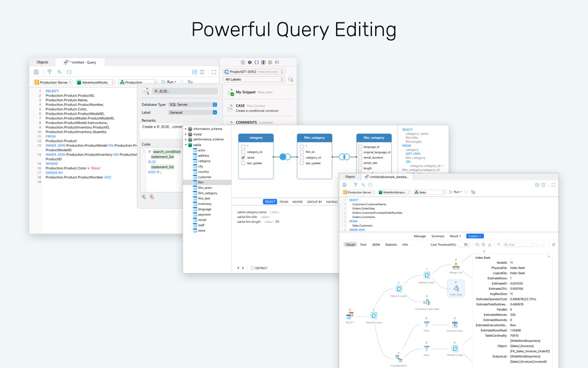The image size is (588, 368).
Task: Click Beautify SQL icon in AdventureWorks query window
Action: tap(59, 72)
